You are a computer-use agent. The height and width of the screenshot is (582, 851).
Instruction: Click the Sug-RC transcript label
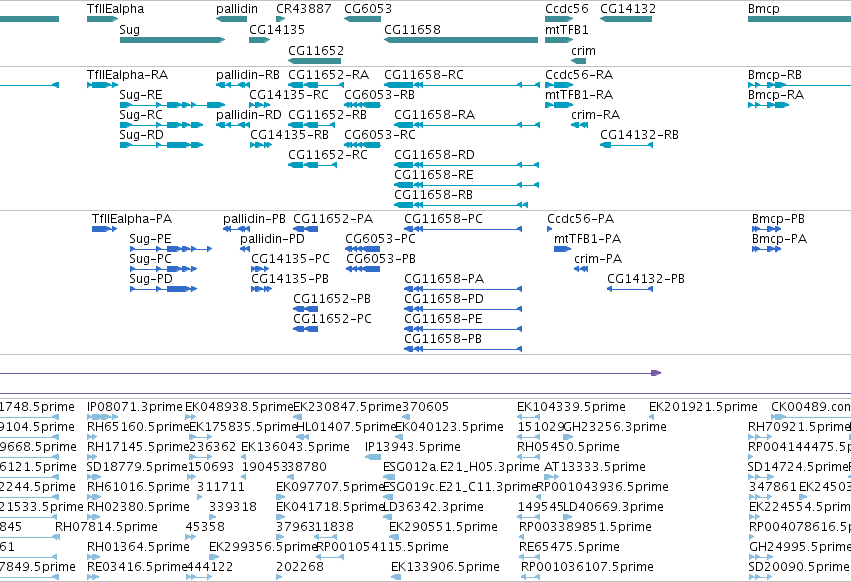[x=141, y=115]
